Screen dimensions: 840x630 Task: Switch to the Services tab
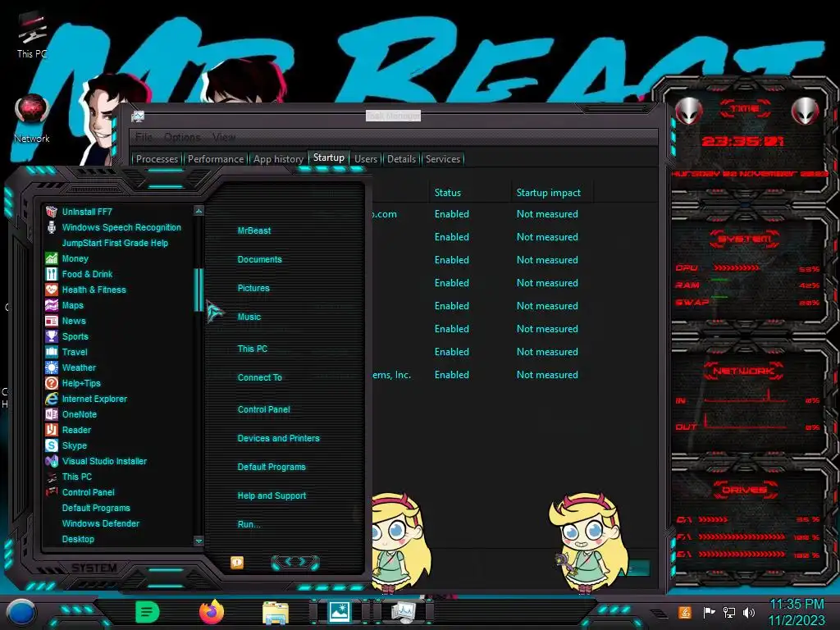coord(442,159)
